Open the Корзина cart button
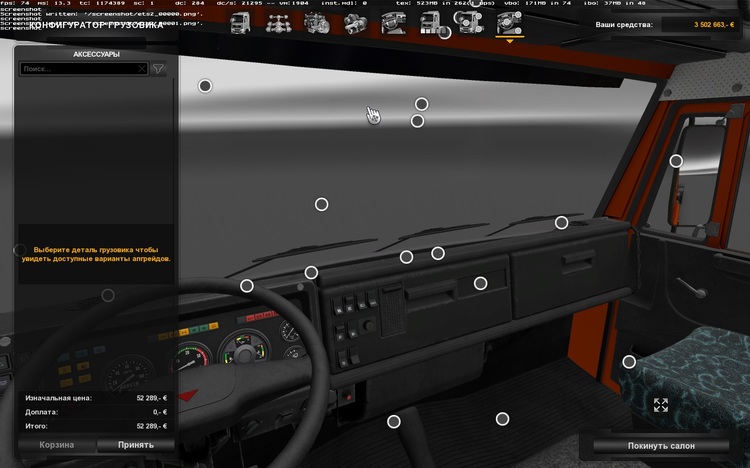Viewport: 750px width, 468px height. (x=56, y=445)
